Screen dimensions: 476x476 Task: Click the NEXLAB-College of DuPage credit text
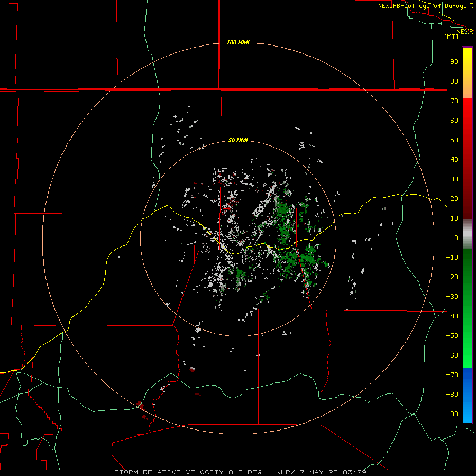[426, 6]
